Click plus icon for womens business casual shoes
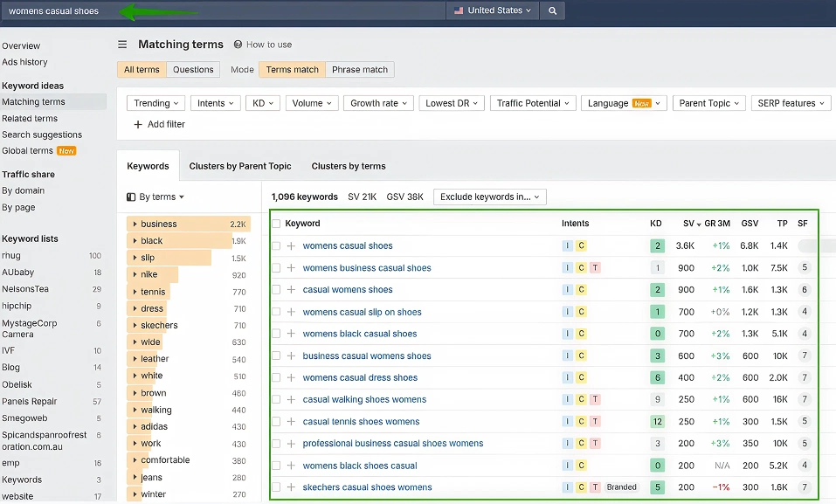836x504 pixels. 291,268
